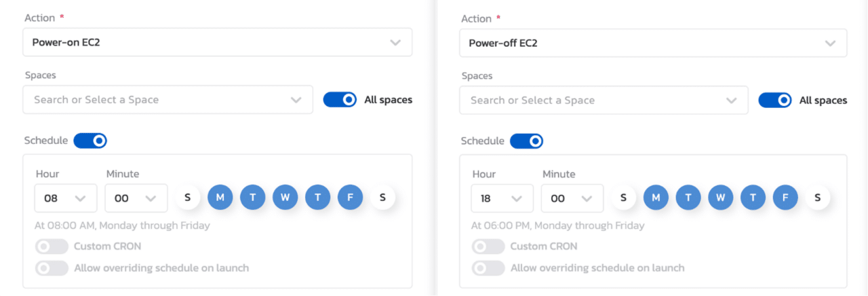This screenshot has width=868, height=296.
Task: Disable All spaces toggle for Power-off EC2
Action: pyautogui.click(x=775, y=100)
